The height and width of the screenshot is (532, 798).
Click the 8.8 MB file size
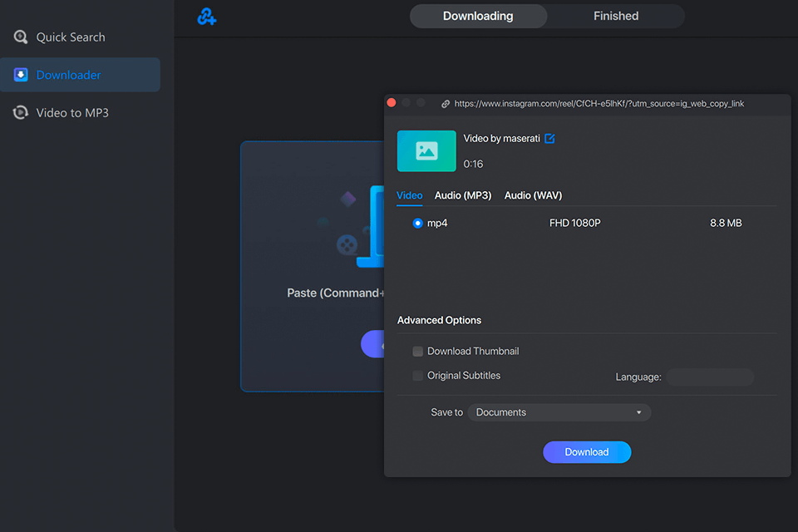coord(726,223)
